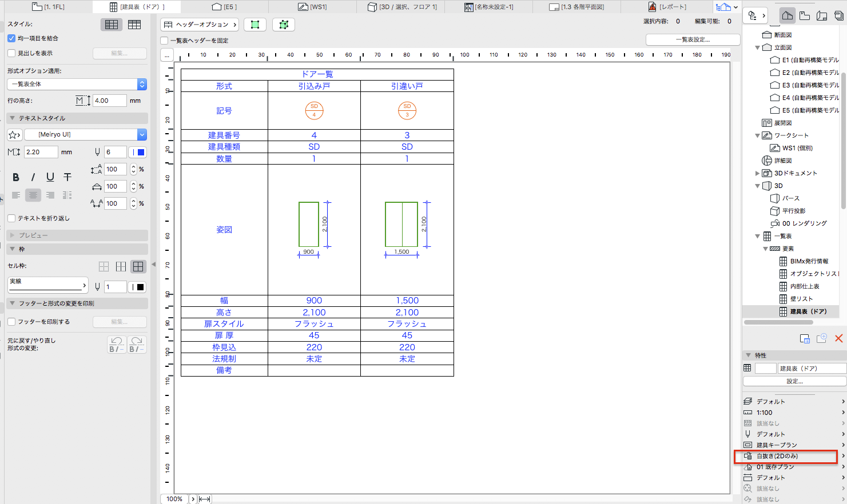Toggle italic text style

[x=33, y=177]
